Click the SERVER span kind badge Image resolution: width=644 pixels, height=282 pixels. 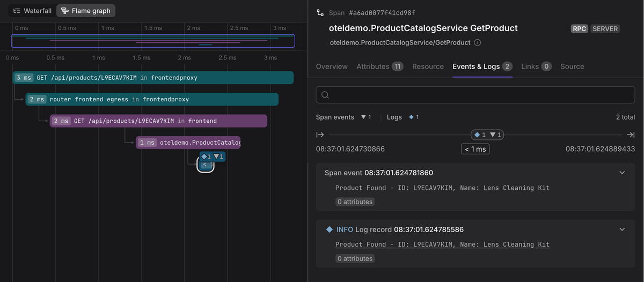(x=605, y=29)
